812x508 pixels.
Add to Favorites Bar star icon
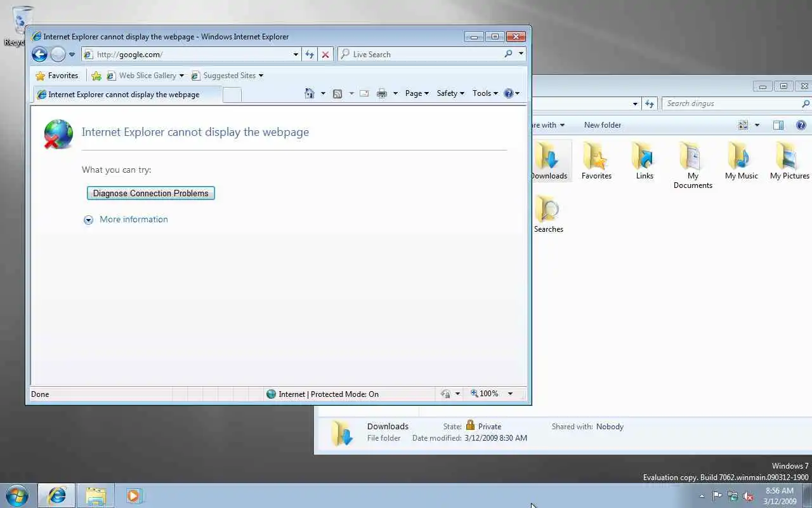[96, 76]
